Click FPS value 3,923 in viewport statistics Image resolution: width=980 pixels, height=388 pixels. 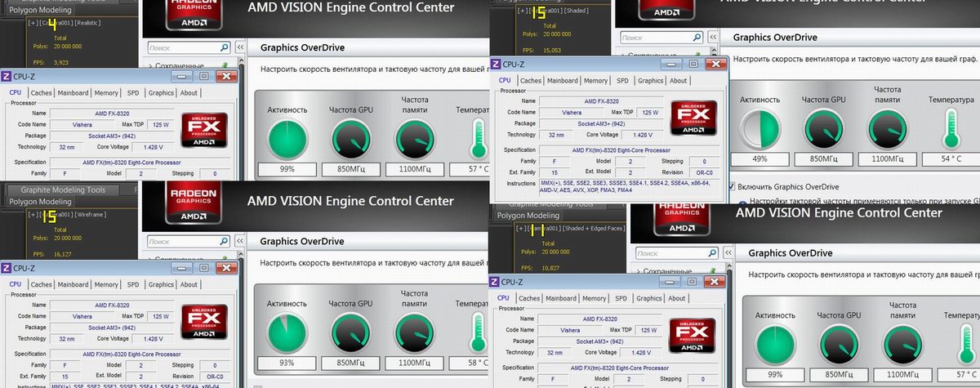[61, 62]
